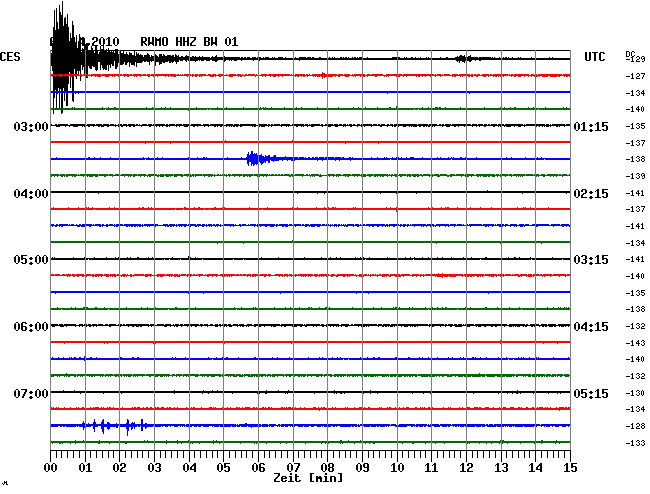Select the 08 minute axis label
The width and height of the screenshot is (650, 494).
tap(327, 468)
